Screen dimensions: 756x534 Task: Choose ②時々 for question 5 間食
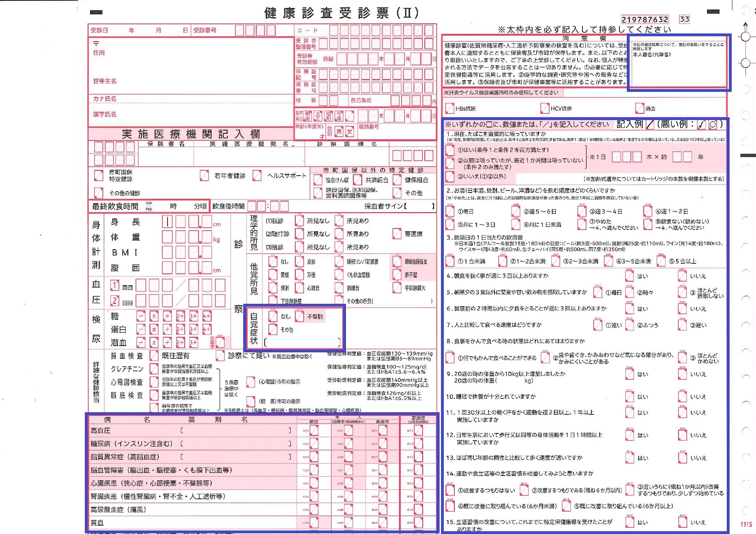629,292
